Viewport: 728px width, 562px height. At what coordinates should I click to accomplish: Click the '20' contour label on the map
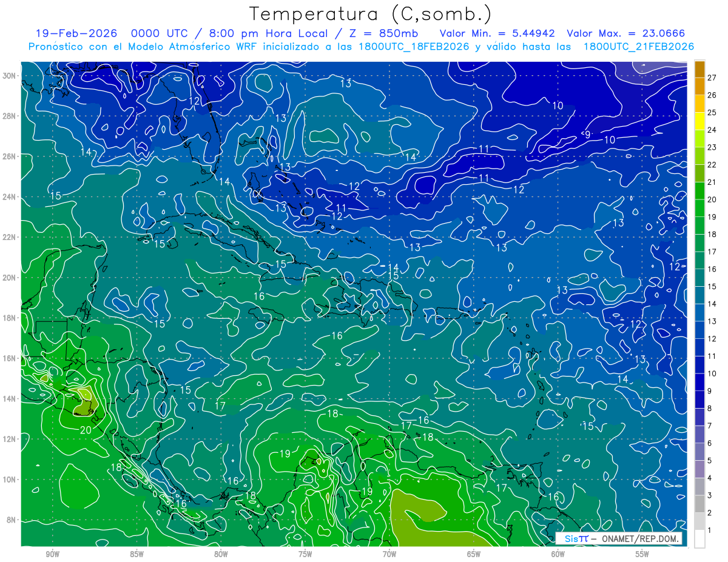coord(86,430)
